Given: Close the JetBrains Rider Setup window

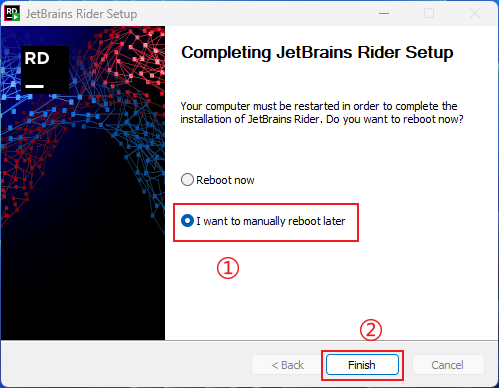Looking at the screenshot, I should tap(475, 14).
